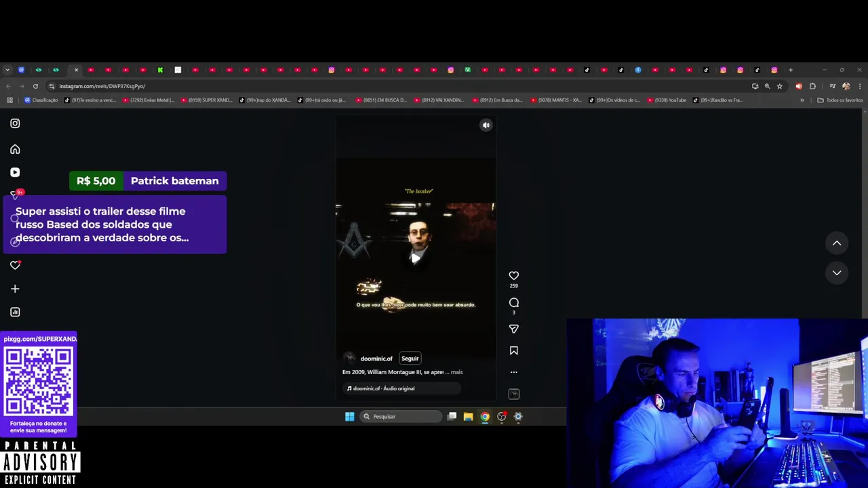Open the Windows Start button
This screenshot has width=868, height=488.
[349, 417]
